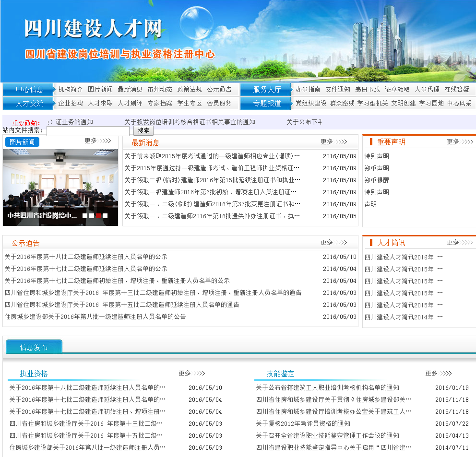Screen dimensions: 476x457
Task: Open 住房城乡建设部关于2016年第八批一级建造师 announcement in 公示通告
Action: (95, 316)
